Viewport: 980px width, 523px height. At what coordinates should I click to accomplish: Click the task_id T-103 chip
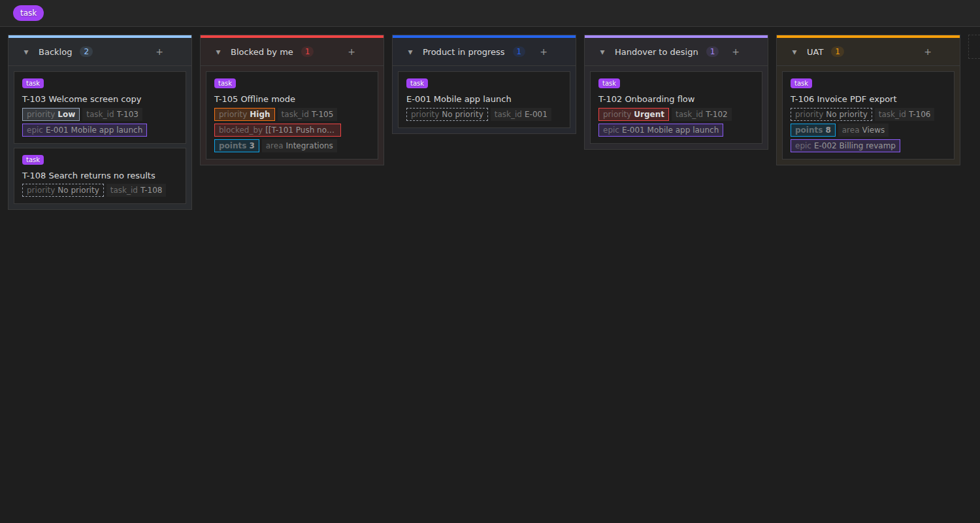pos(112,114)
